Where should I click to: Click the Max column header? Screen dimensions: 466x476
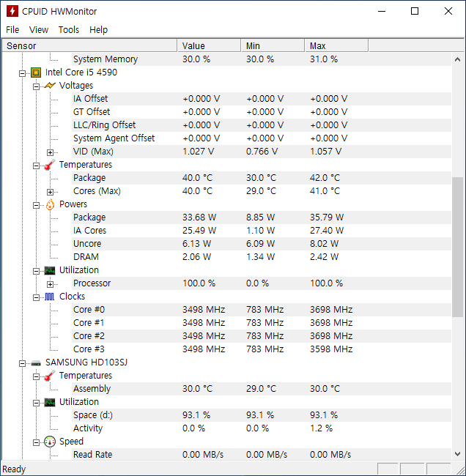[336, 46]
